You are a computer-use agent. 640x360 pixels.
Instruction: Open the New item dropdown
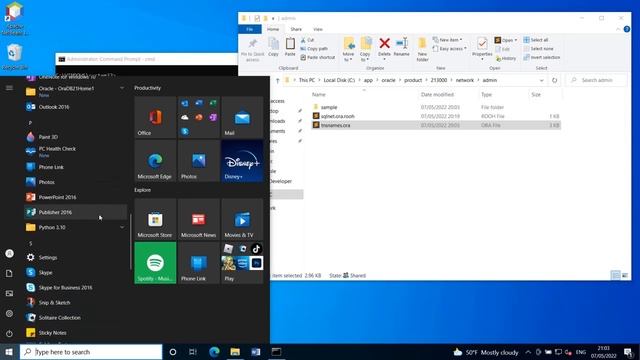447,40
